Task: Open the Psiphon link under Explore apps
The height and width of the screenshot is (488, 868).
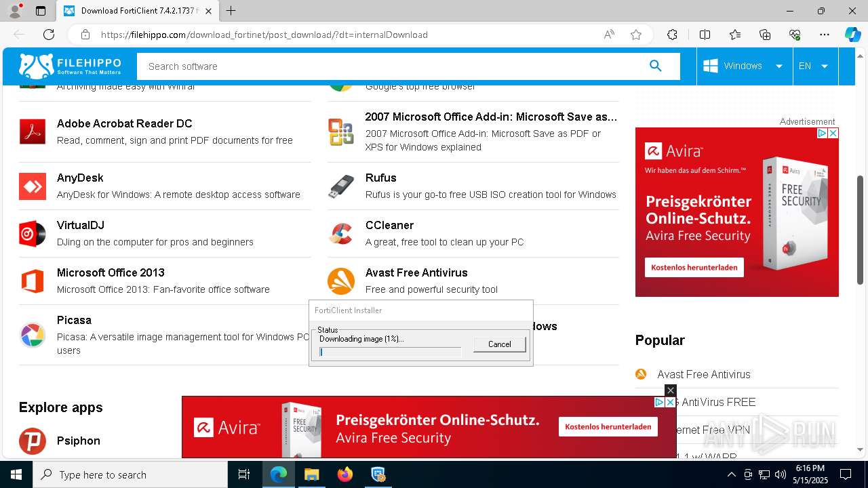Action: [x=79, y=441]
